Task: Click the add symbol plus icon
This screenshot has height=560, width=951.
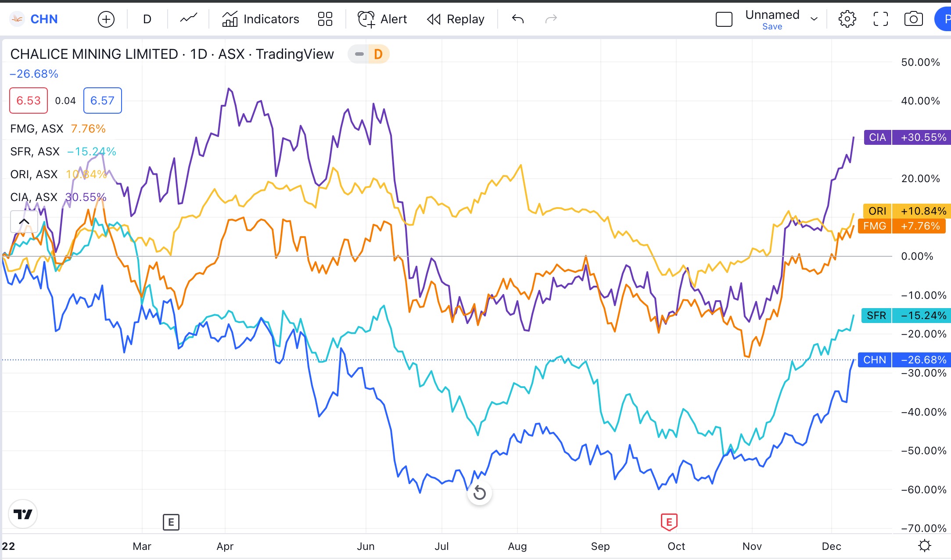Action: 106,19
